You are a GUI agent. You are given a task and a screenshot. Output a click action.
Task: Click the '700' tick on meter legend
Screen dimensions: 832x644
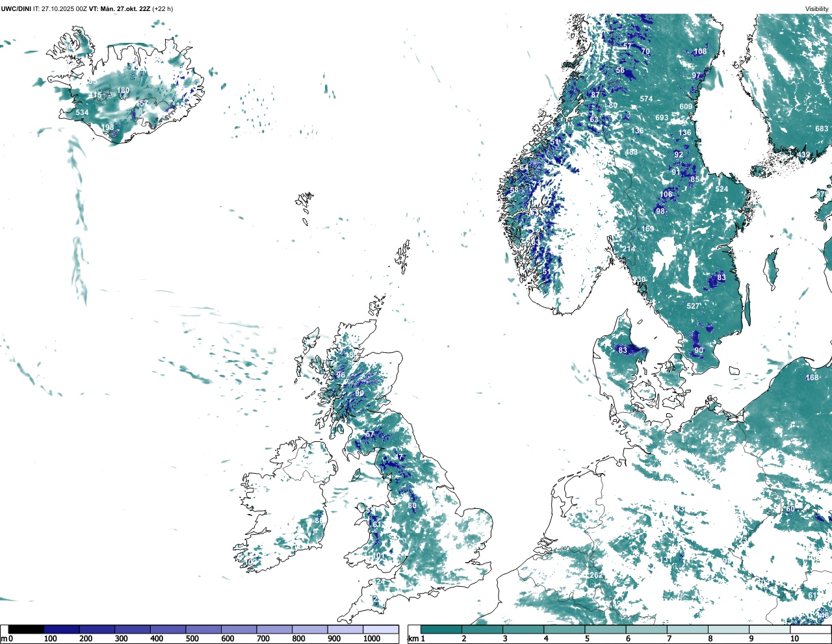(263, 639)
